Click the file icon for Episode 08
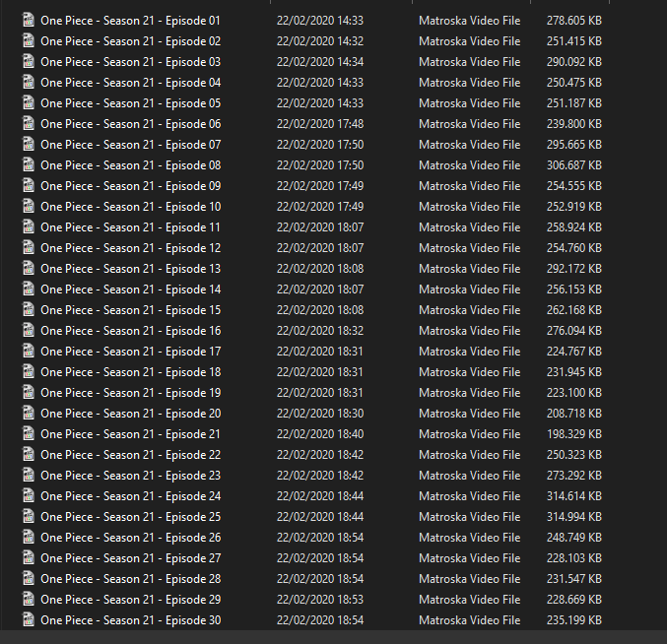 [x=29, y=164]
